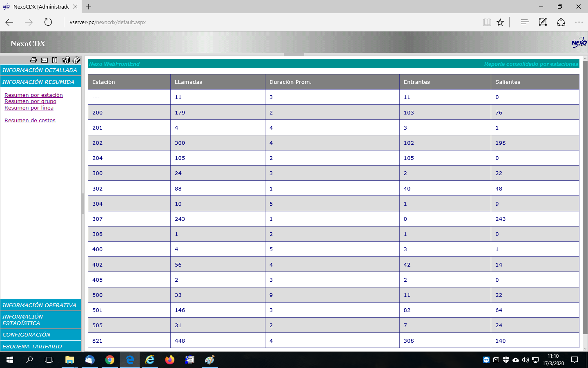Image resolution: width=588 pixels, height=368 pixels.
Task: Expand INFORMACIÓN OPERATIVA section
Action: [41, 305]
